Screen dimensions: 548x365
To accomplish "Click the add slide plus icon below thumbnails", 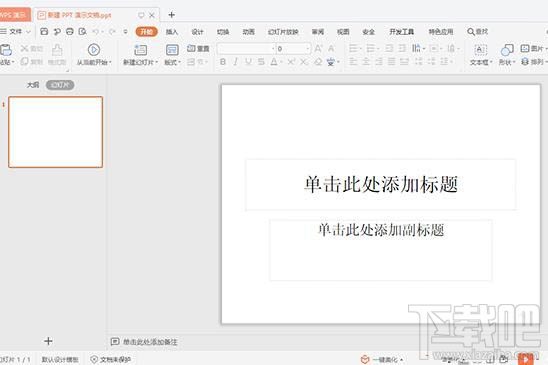I will [48, 341].
